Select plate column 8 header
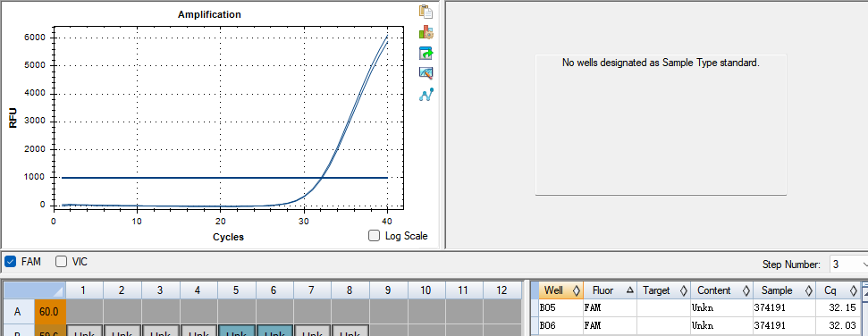This screenshot has width=868, height=336. 350,290
